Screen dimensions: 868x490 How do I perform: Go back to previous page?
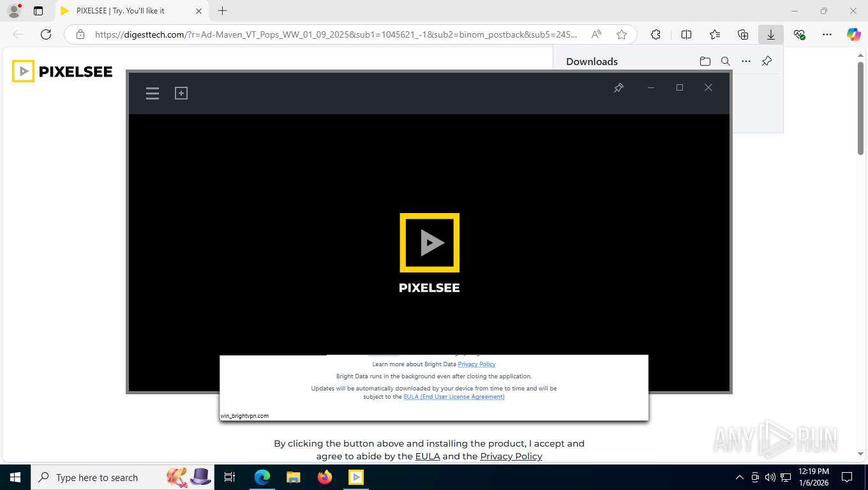point(18,34)
